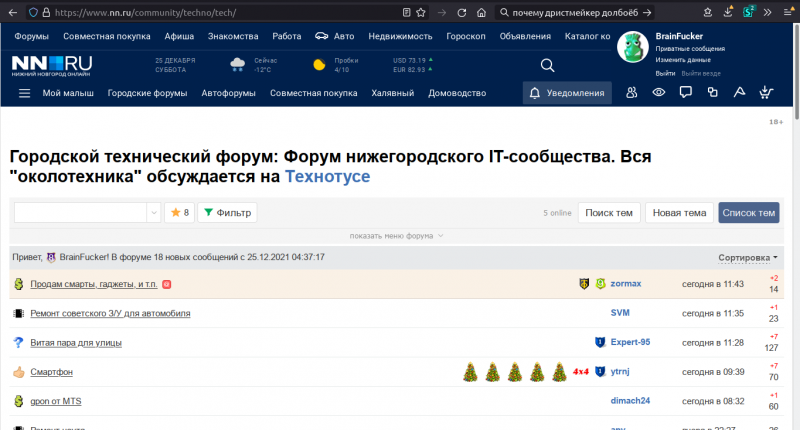Screen dimensions: 800x430
Task: Click the Поиск тем button
Action: (x=609, y=213)
